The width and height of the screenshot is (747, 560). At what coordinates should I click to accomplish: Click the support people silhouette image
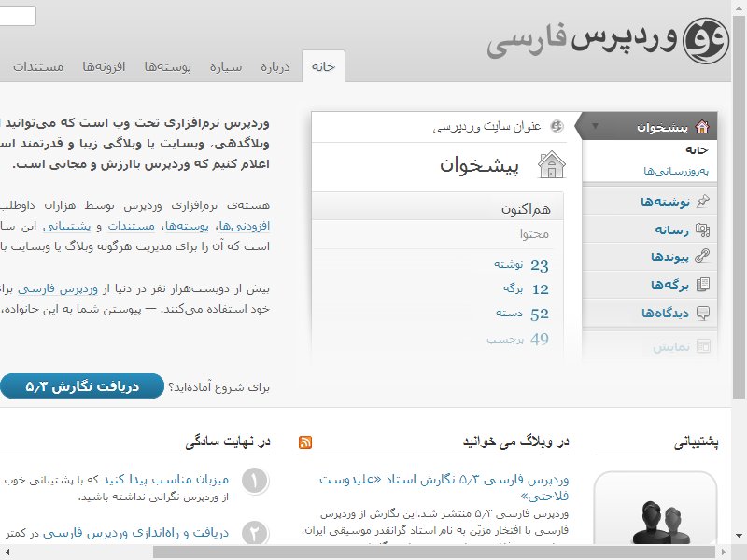(x=655, y=508)
